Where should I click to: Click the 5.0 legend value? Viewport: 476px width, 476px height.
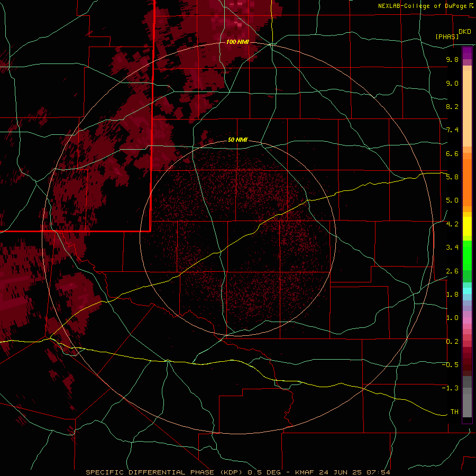tap(452, 200)
